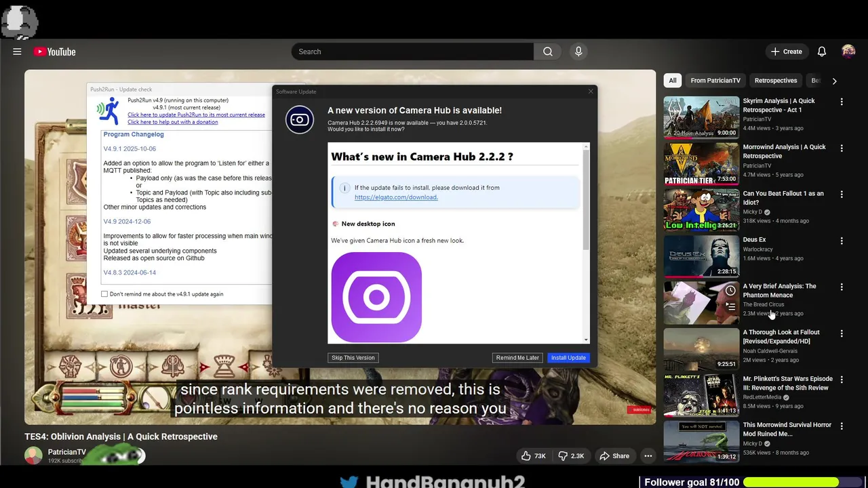This screenshot has height=488, width=868.
Task: Select the Retrospectives chip
Action: click(x=776, y=81)
